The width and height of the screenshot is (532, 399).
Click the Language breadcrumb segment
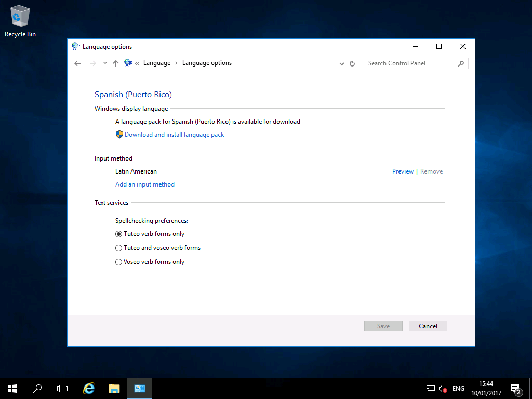157,63
